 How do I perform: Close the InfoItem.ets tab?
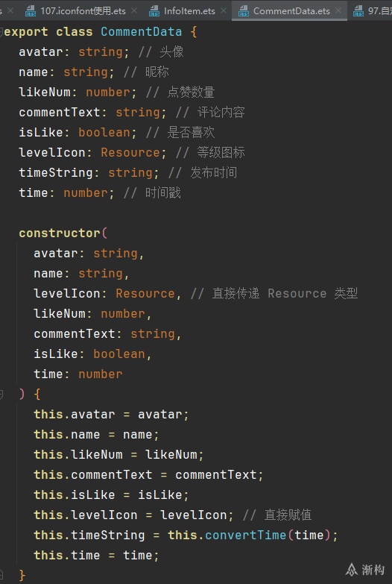click(x=224, y=10)
